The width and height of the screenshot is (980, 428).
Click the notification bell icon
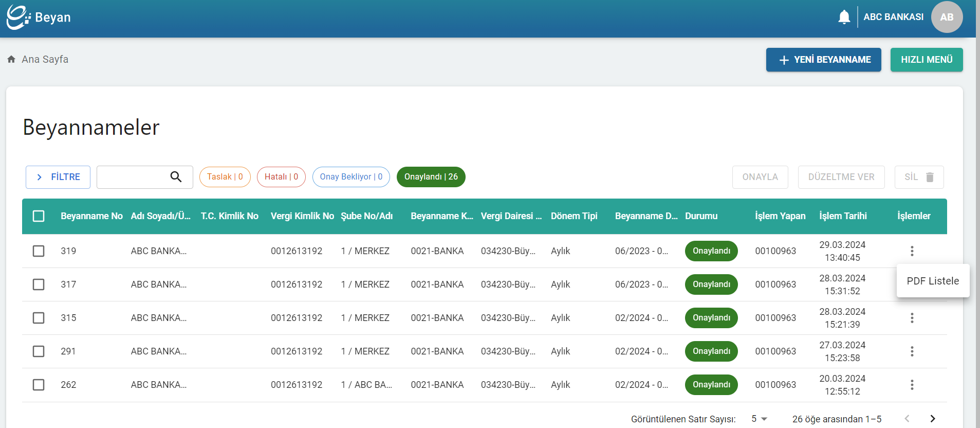[x=844, y=17]
